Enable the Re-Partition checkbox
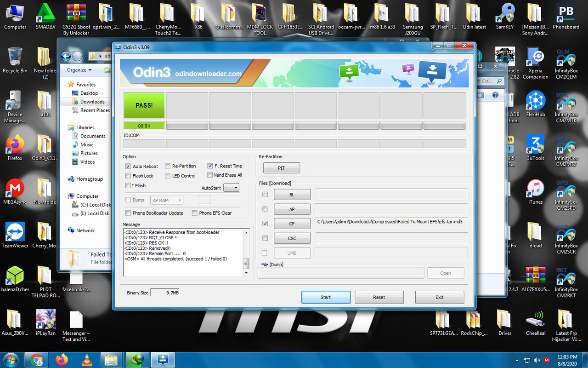This screenshot has width=588, height=368. [168, 166]
